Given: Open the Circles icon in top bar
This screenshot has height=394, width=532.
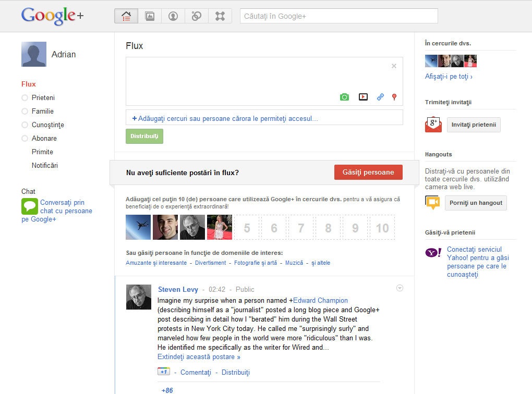Looking at the screenshot, I should [x=197, y=16].
